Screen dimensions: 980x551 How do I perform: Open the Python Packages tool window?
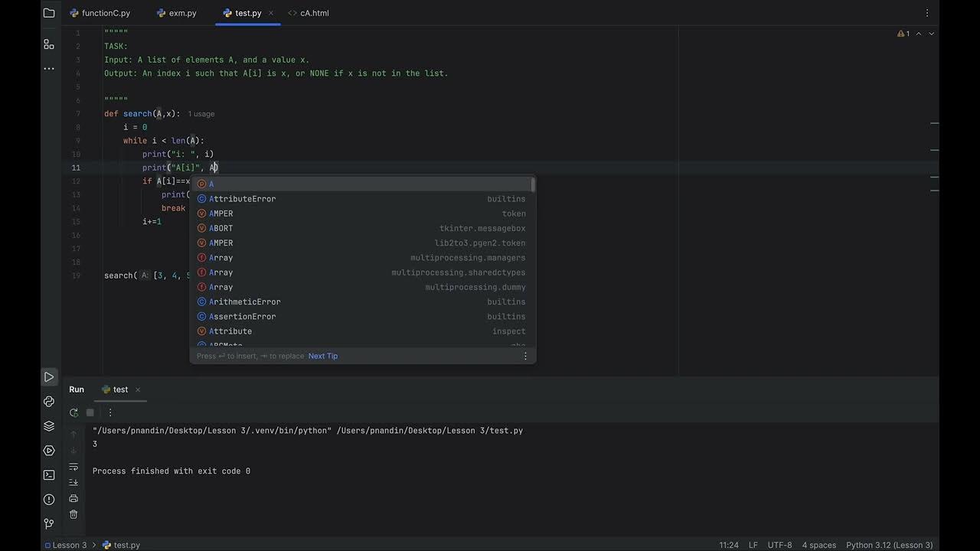point(49,426)
